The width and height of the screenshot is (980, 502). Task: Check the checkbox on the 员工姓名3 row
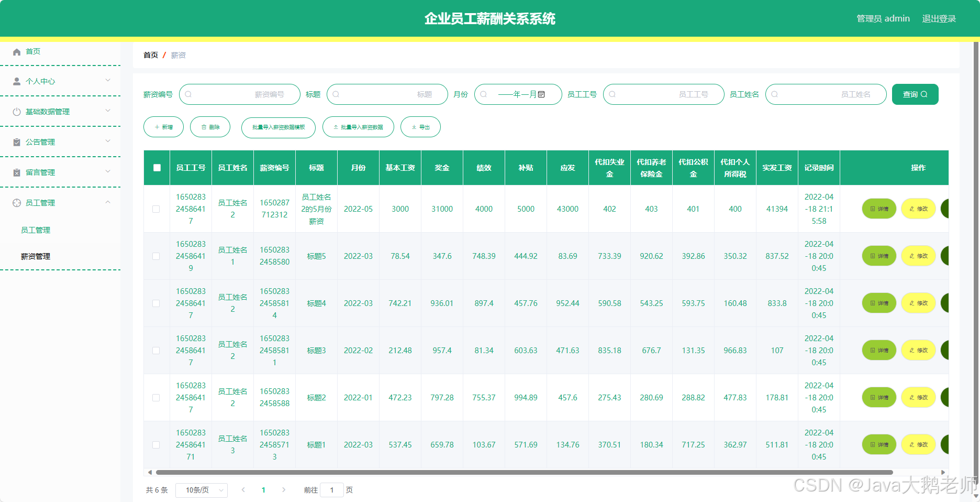(156, 444)
